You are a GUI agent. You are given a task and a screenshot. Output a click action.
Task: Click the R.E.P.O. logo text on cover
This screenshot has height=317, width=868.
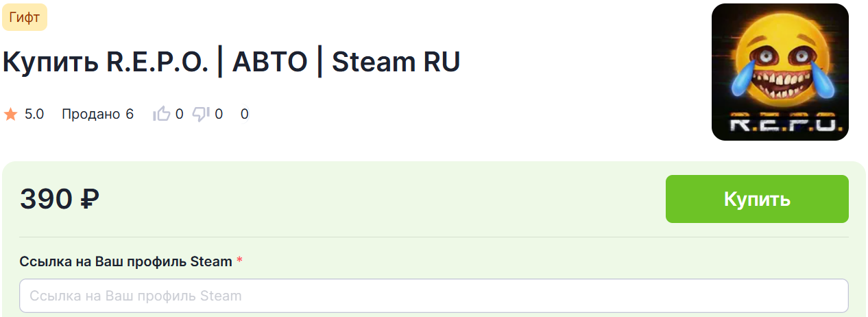[x=780, y=124]
